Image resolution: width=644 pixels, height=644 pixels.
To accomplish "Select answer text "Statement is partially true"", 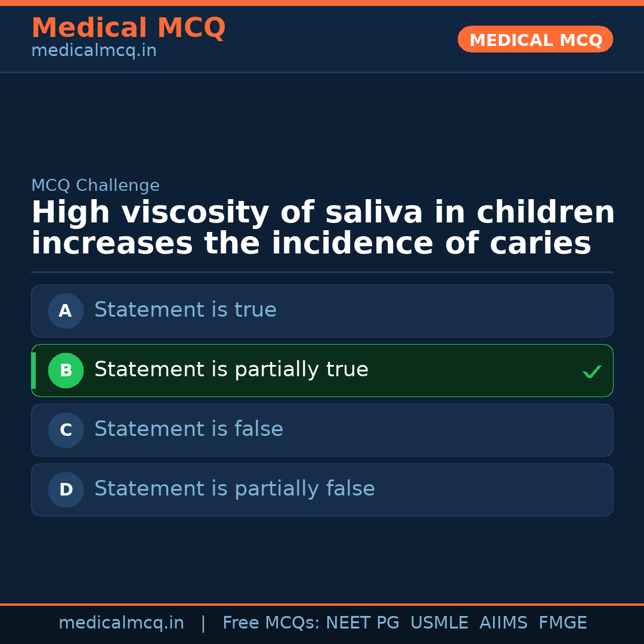I will [231, 370].
